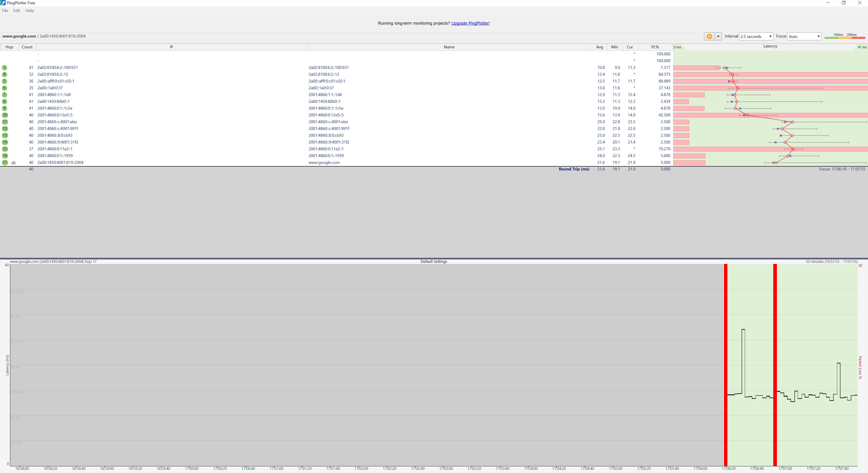Open the Help menu
868x473 pixels.
(30, 10)
